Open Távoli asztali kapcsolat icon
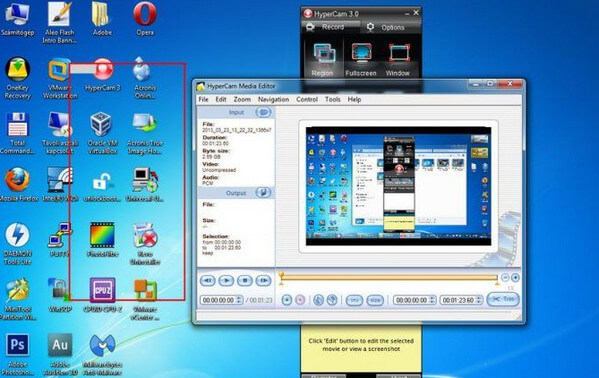Image resolution: width=599 pixels, height=378 pixels. [x=60, y=133]
